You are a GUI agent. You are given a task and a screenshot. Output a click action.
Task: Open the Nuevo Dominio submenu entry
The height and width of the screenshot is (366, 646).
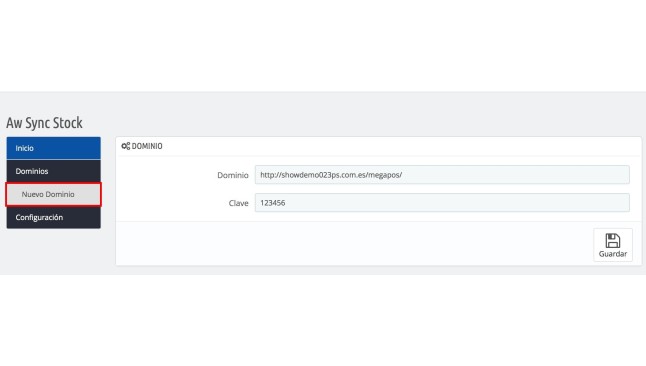[54, 194]
